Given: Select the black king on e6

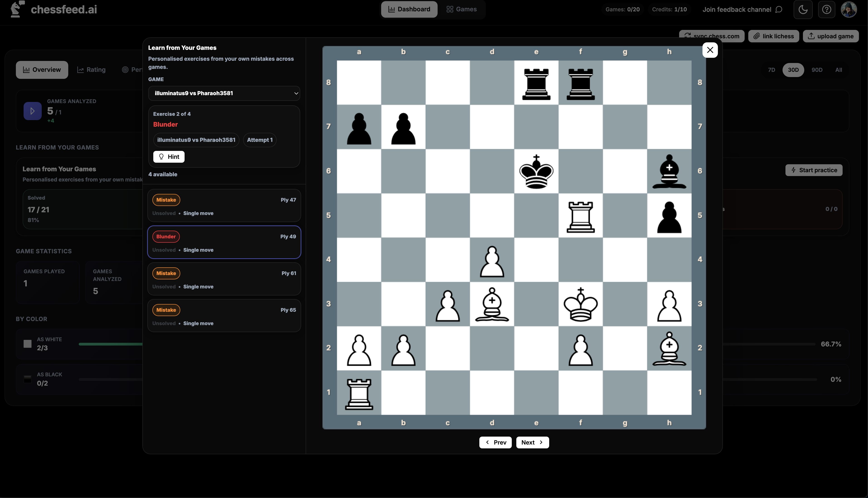Looking at the screenshot, I should tap(536, 171).
